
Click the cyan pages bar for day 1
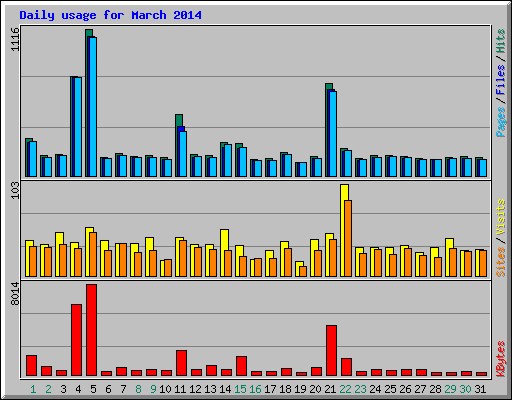pyautogui.click(x=33, y=159)
